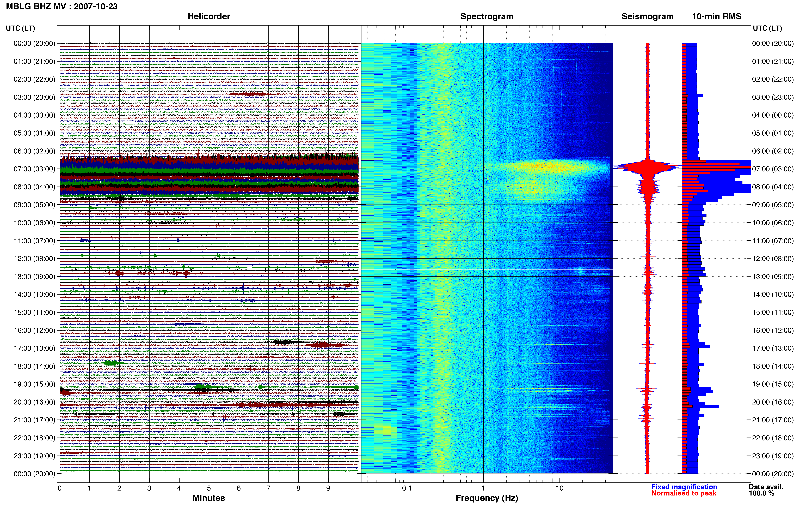Image resolution: width=812 pixels, height=508 pixels.
Task: Click the blue Fixed magnification legend entry
Action: [684, 487]
